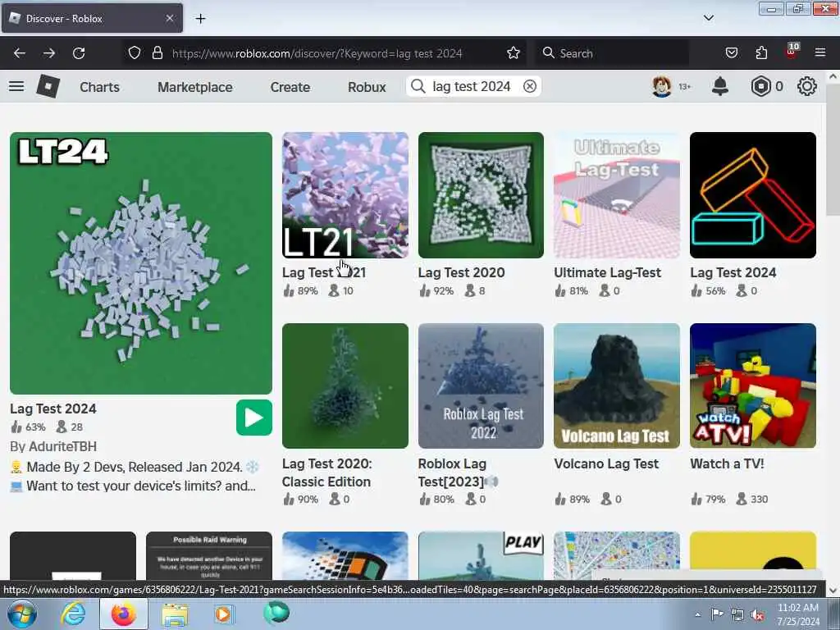Viewport: 840px width, 630px height.
Task: Click the muted volume tray icon
Action: (x=758, y=615)
